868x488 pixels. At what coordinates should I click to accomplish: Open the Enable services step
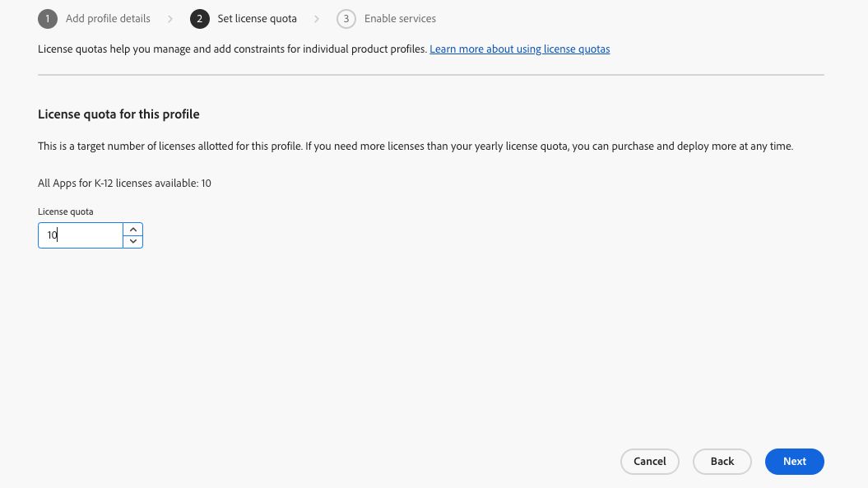pyautogui.click(x=400, y=19)
